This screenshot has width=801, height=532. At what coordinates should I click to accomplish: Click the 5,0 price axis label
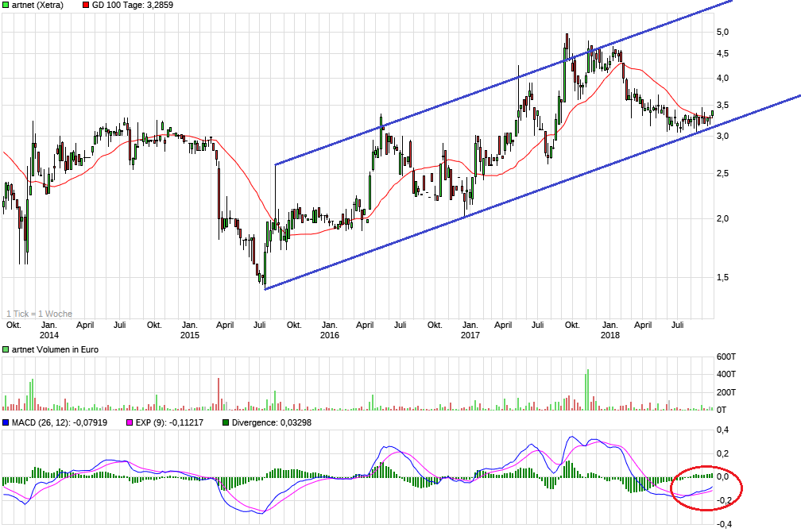pyautogui.click(x=723, y=32)
